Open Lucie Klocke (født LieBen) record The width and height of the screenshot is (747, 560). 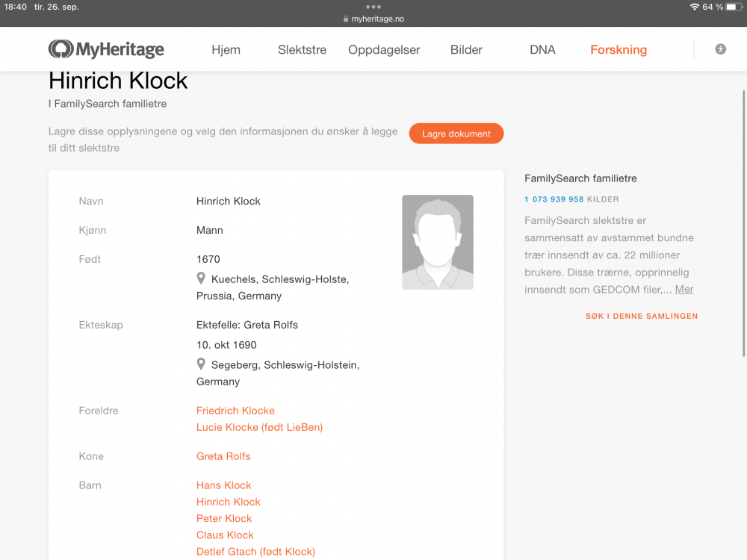(260, 427)
